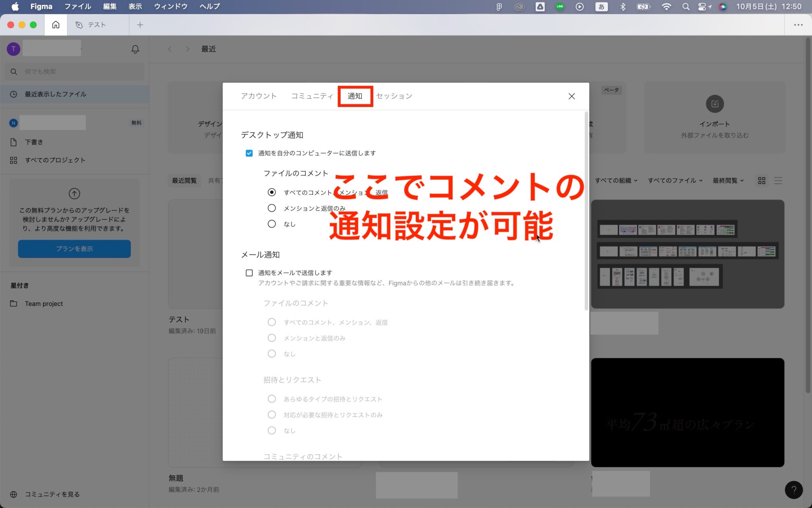Select 対応が必要な招待とリクエストのみ radio
Screen dimensions: 812x508
click(272, 415)
